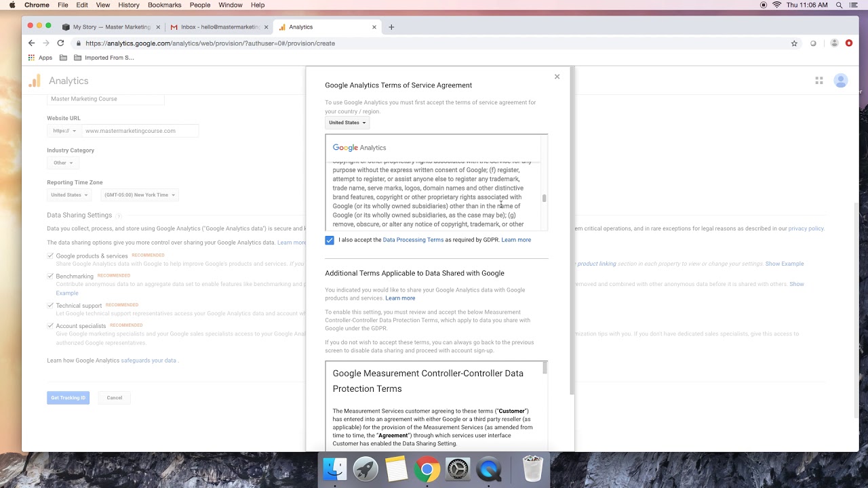The width and height of the screenshot is (868, 488).
Task: Click the Get Tracking ID button
Action: pos(68,398)
